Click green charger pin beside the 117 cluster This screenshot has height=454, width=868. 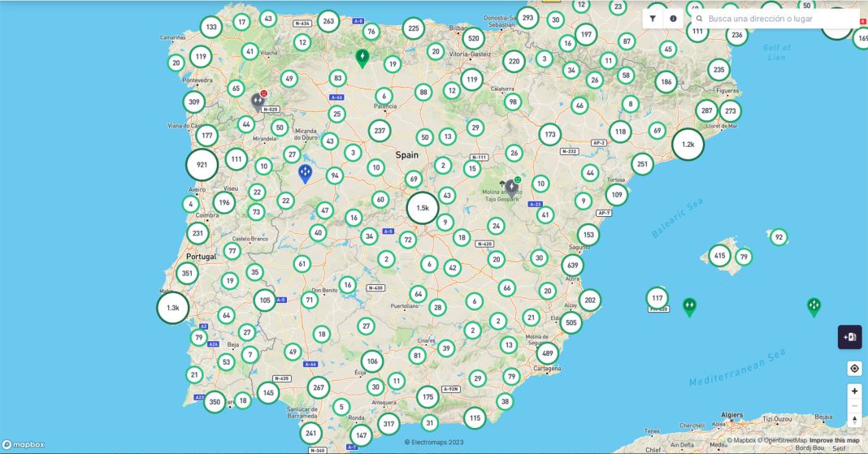pos(689,306)
